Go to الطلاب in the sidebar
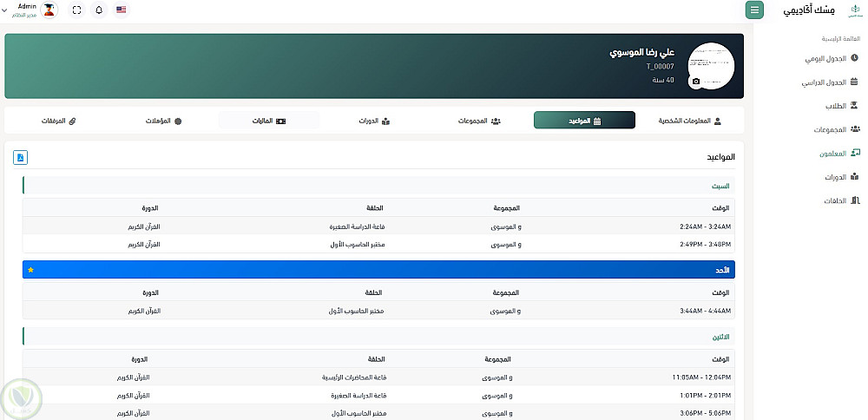Image resolution: width=868 pixels, height=420 pixels. (841, 106)
